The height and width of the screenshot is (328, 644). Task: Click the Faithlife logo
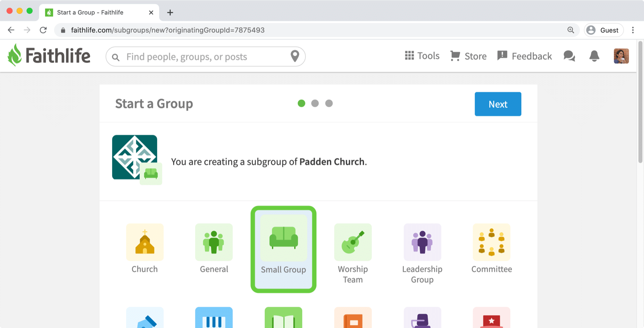pos(49,55)
